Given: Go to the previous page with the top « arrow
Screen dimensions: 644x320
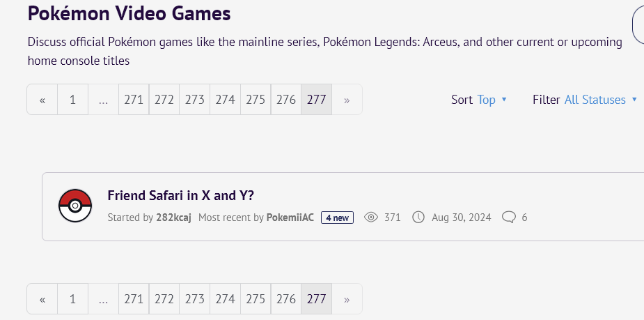Looking at the screenshot, I should tap(42, 100).
